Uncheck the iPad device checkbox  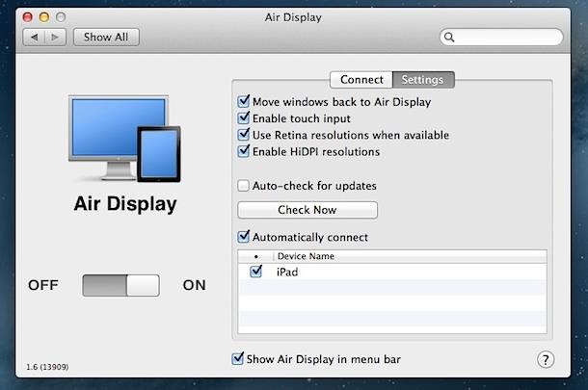click(x=256, y=273)
